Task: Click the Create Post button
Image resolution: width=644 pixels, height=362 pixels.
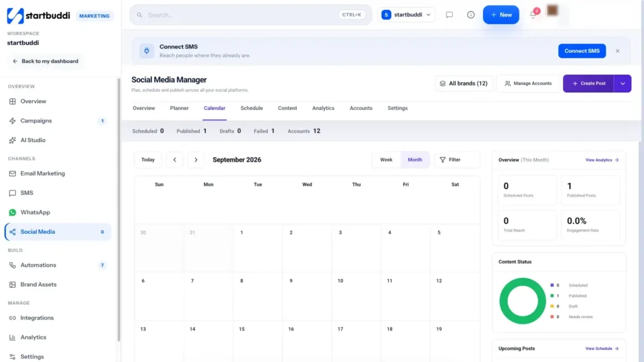Action: pos(588,84)
